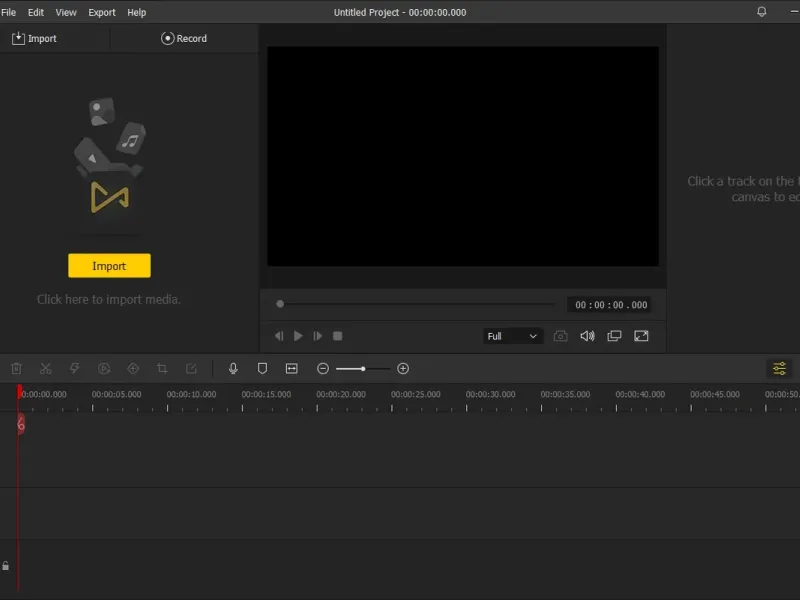The image size is (800, 600).
Task: Mute the preview volume speaker
Action: 587,337
